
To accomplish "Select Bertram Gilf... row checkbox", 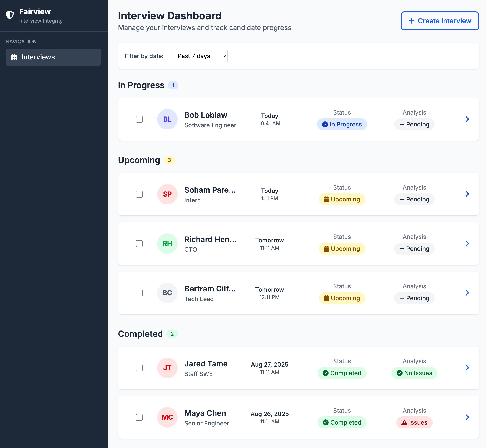I will click(139, 293).
